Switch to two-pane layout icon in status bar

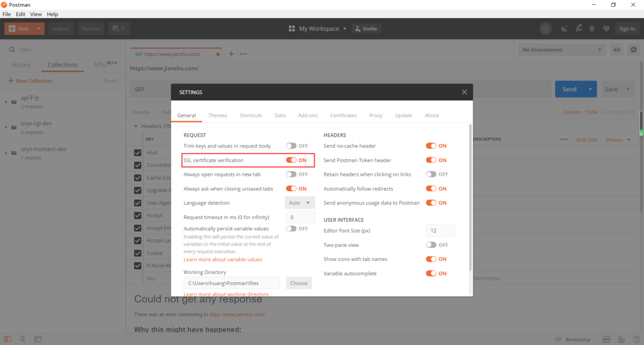[606, 339]
